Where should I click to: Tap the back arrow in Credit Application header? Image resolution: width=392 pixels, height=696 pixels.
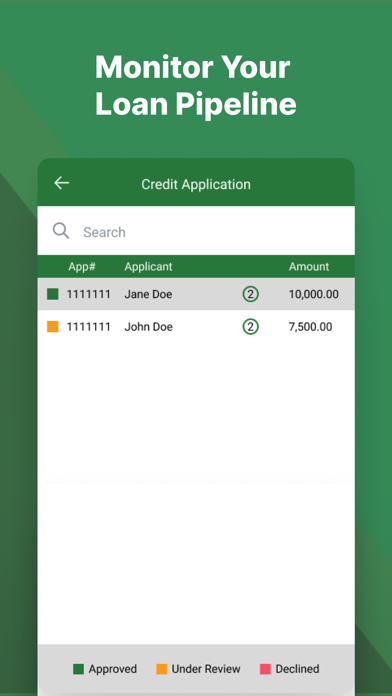pos(61,183)
